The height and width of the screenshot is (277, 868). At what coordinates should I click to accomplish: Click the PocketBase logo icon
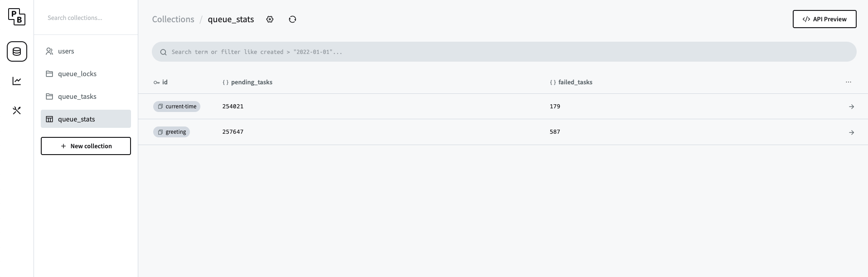tap(17, 17)
